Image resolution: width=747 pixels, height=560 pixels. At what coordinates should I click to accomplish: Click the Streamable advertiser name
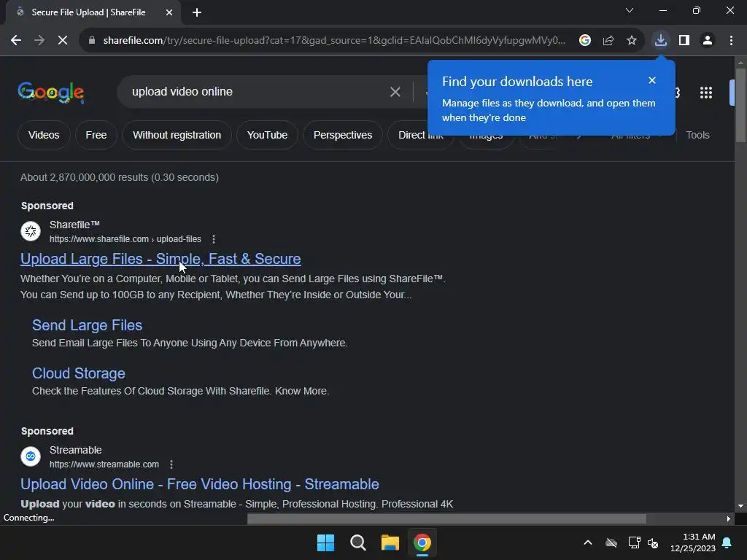click(76, 450)
